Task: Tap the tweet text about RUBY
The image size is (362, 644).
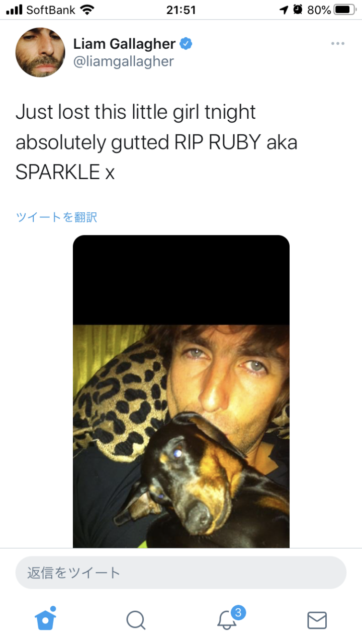Action: (x=156, y=142)
